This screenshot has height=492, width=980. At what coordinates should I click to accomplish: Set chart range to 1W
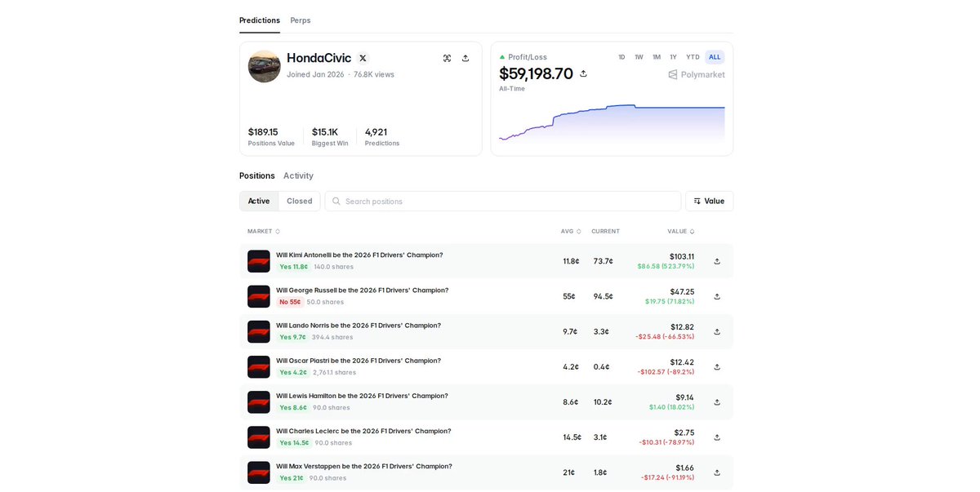[x=639, y=57]
